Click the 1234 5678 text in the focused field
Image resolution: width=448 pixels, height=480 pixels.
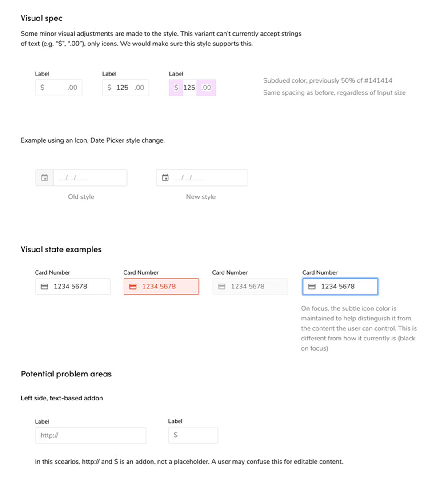[338, 287]
